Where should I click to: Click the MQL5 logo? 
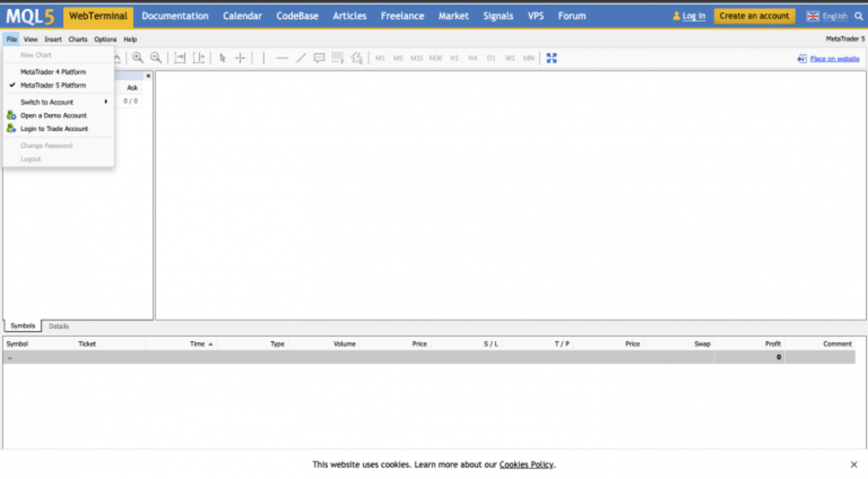31,16
